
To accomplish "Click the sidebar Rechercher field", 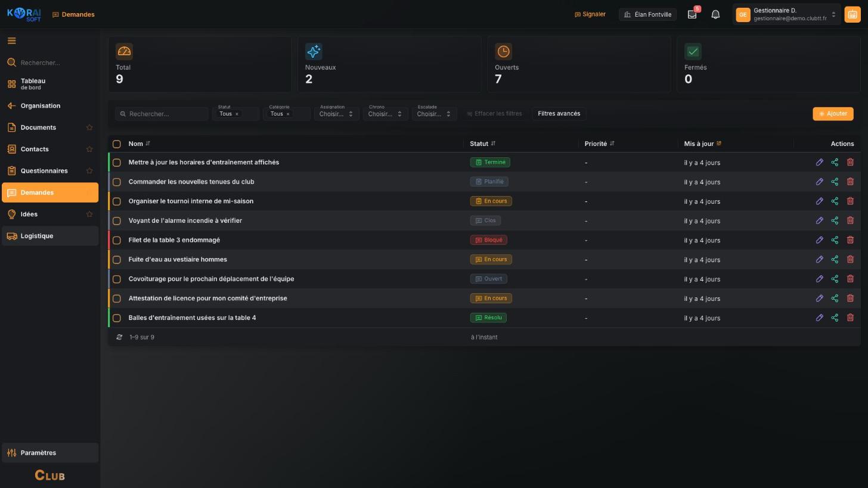I will 50,63.
